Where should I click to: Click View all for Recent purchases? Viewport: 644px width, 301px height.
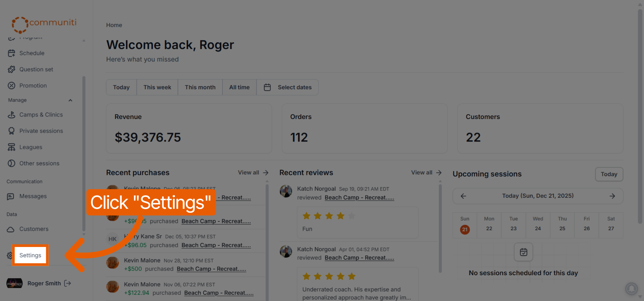tap(253, 173)
